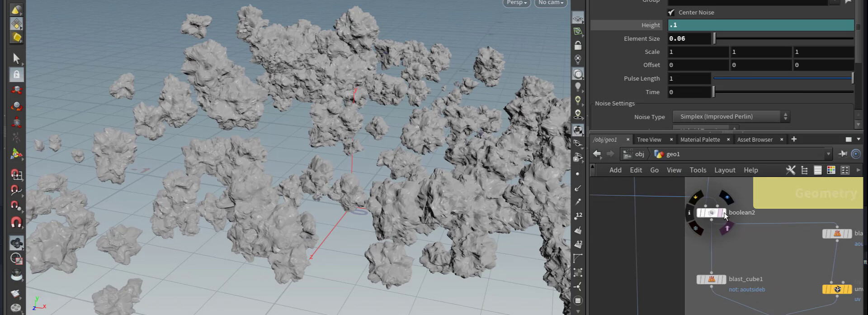The width and height of the screenshot is (868, 315).
Task: Toggle the secure selection lock icon
Action: click(16, 74)
